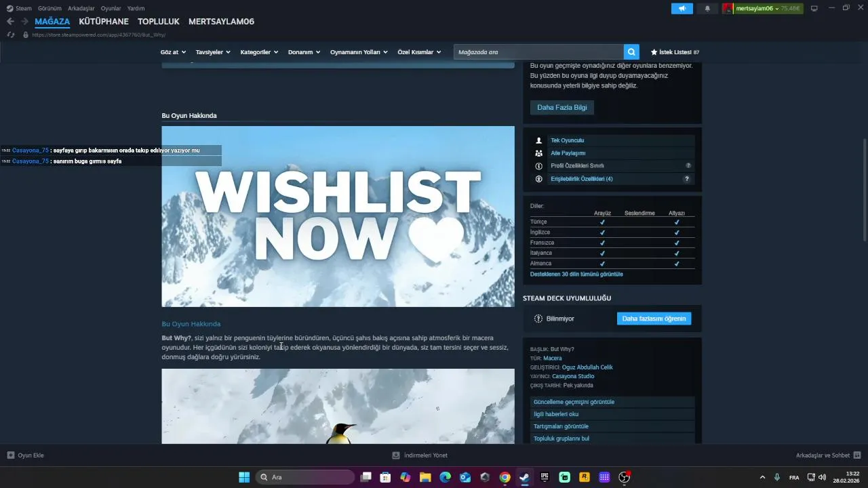The height and width of the screenshot is (488, 868).
Task: Click the store page URL address text
Action: click(98, 35)
